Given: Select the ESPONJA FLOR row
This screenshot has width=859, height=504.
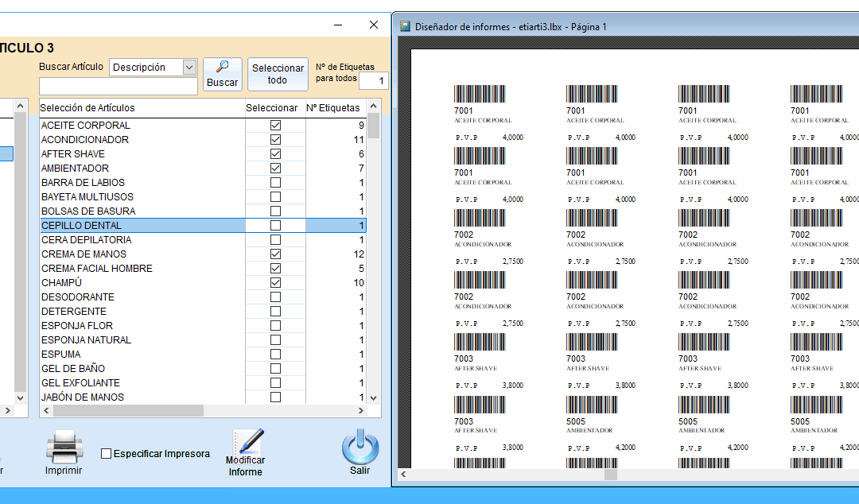Looking at the screenshot, I should tap(203, 325).
